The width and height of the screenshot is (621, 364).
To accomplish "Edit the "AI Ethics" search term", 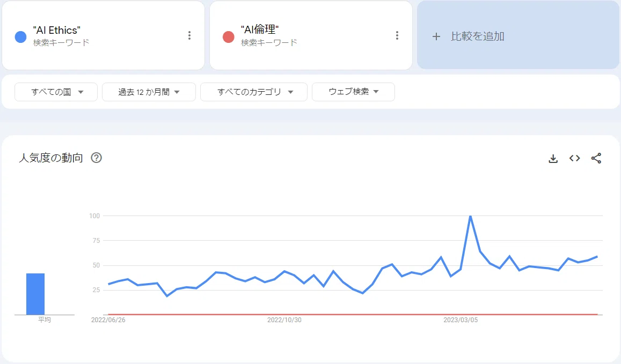I will coord(57,30).
